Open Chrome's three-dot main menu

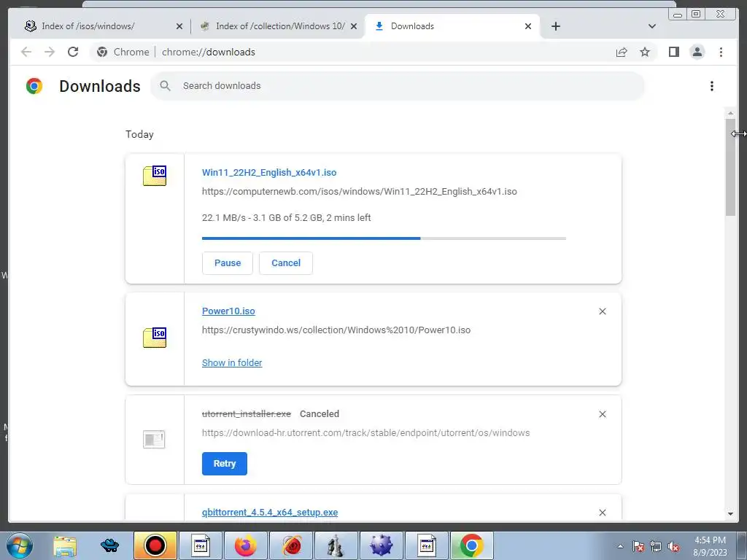[x=721, y=52]
